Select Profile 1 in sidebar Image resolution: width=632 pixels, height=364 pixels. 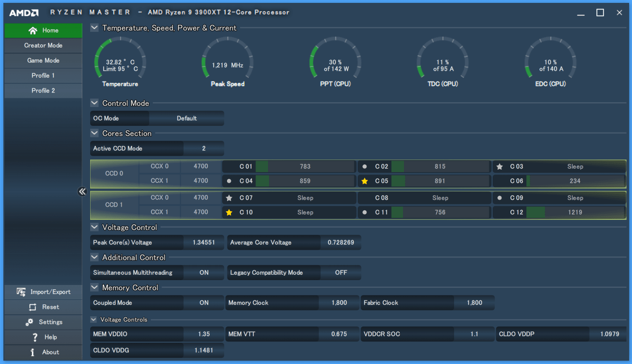(43, 75)
